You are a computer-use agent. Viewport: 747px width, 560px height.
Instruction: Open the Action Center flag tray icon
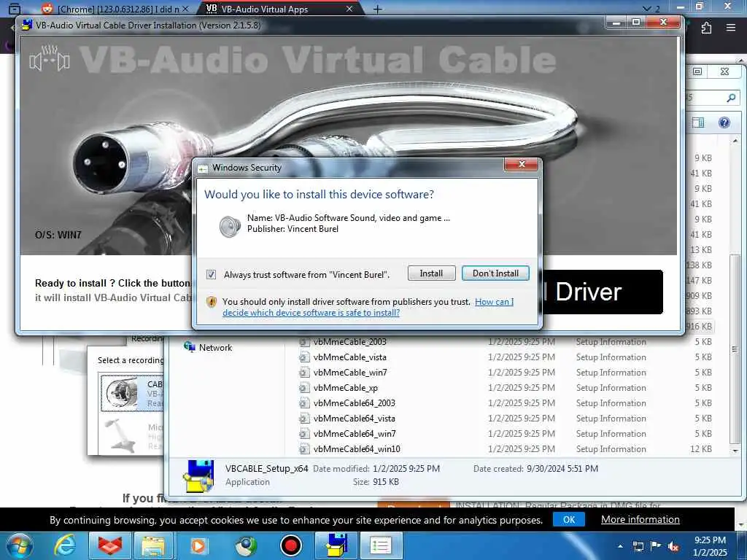tap(656, 546)
